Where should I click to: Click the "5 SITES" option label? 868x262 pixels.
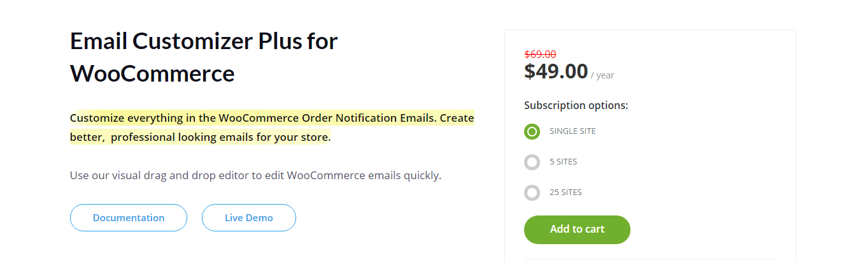pyautogui.click(x=563, y=162)
